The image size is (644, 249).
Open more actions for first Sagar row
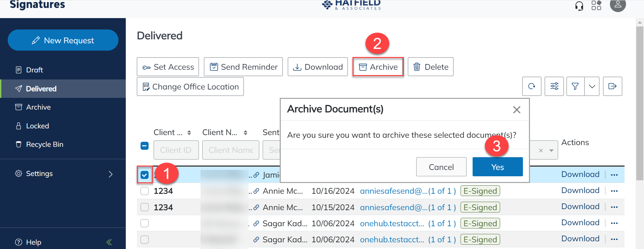(614, 223)
